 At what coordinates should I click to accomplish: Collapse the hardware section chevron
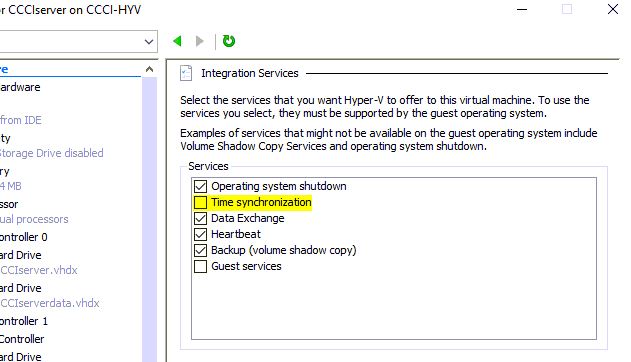(149, 69)
